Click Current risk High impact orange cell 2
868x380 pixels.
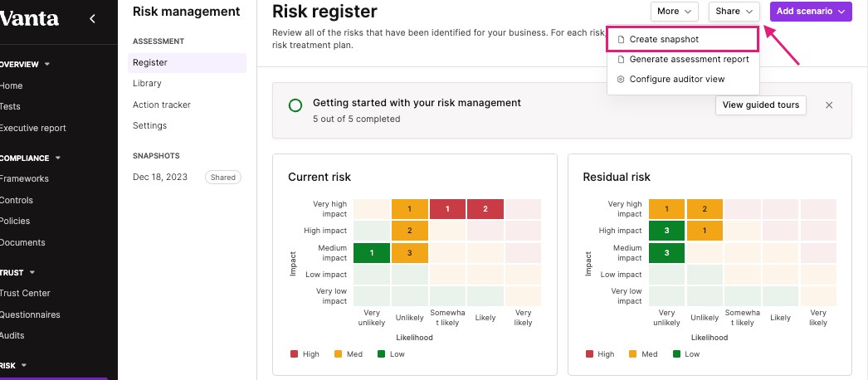point(410,231)
